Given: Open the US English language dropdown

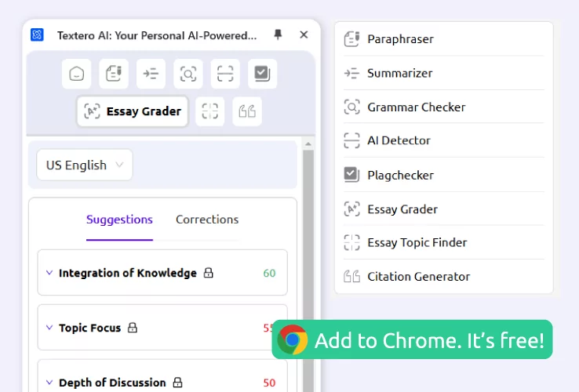Looking at the screenshot, I should point(85,165).
